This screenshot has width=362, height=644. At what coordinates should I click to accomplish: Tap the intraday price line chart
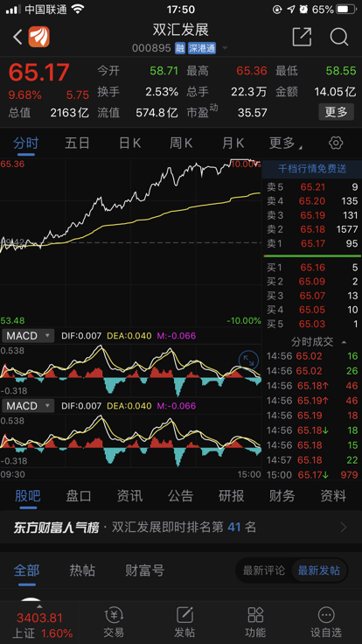pyautogui.click(x=130, y=242)
